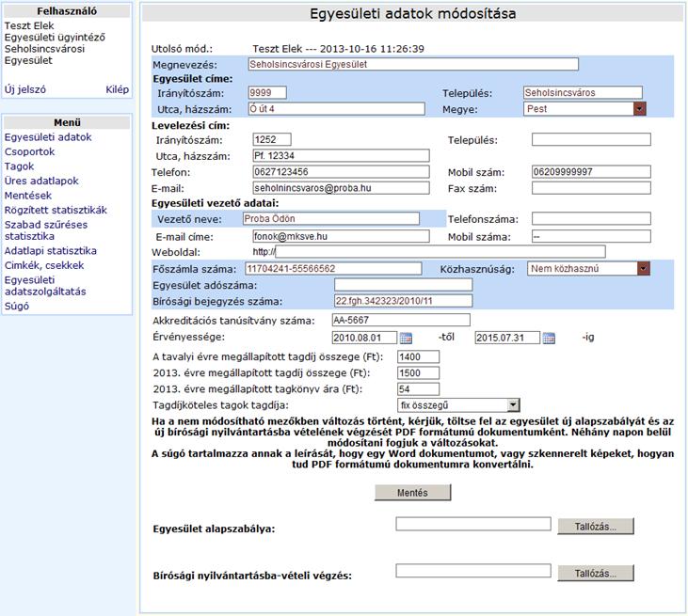Click the Egyesületi adatok módosítása heading
The width and height of the screenshot is (688, 616).
click(x=413, y=13)
